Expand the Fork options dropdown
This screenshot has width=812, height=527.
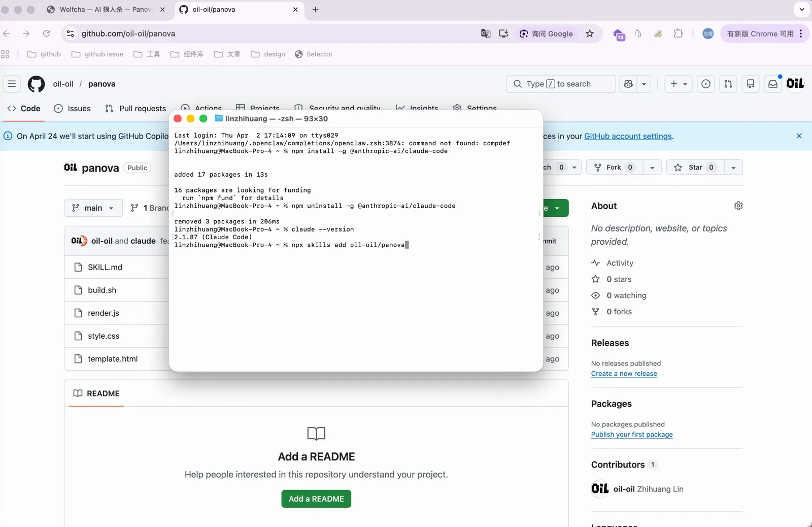652,168
